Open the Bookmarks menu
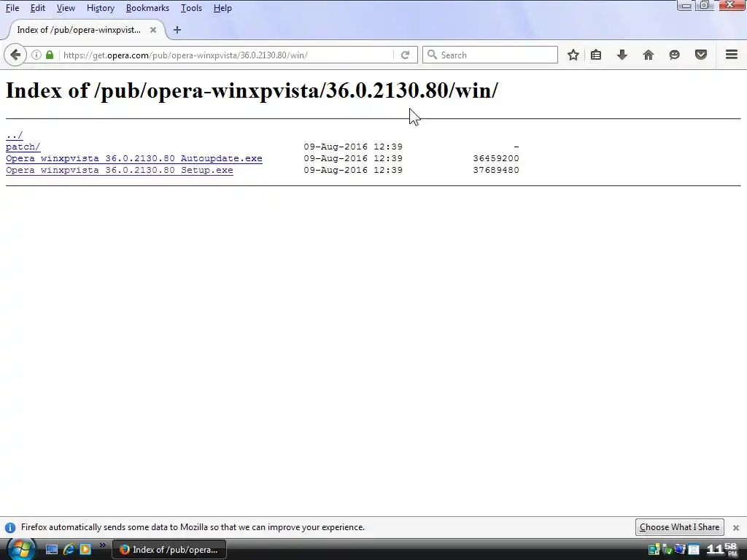The width and height of the screenshot is (747, 560). (147, 8)
